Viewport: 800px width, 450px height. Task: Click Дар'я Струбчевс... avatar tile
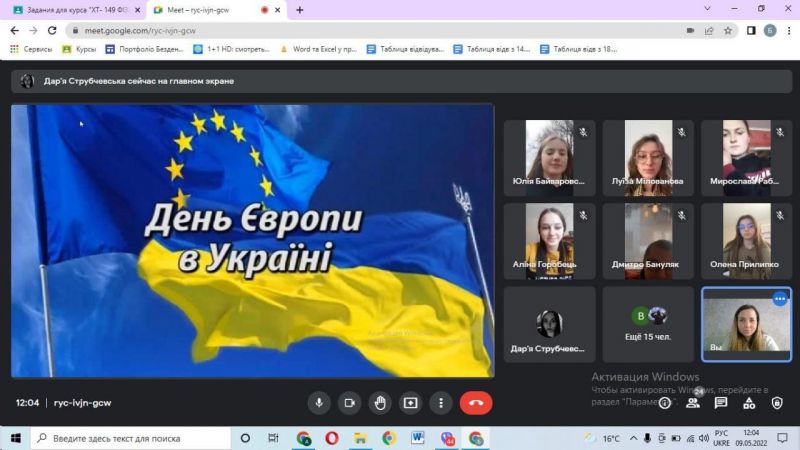(549, 324)
